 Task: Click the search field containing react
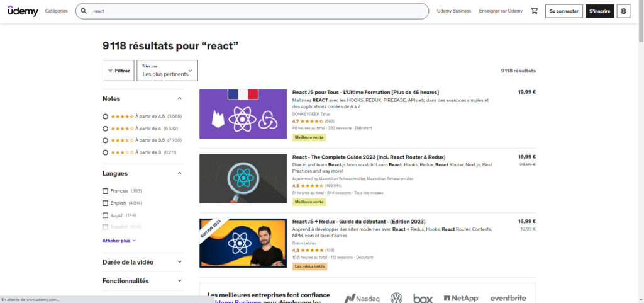(x=252, y=11)
